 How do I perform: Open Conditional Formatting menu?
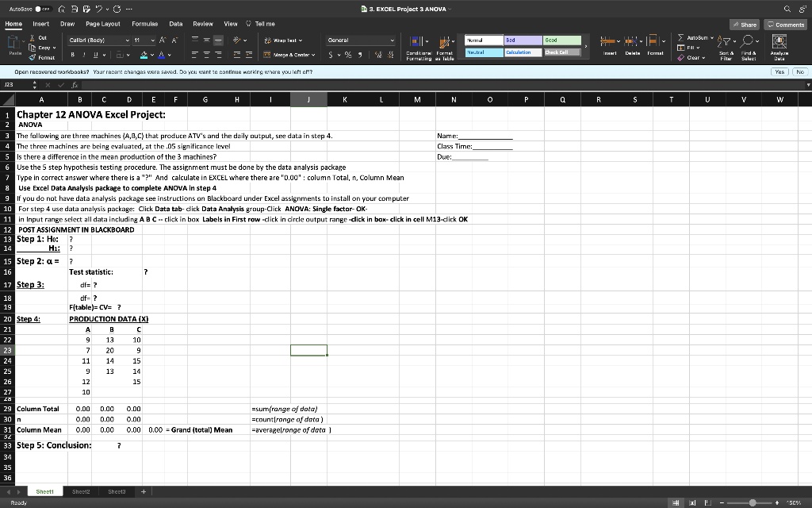[x=419, y=48]
